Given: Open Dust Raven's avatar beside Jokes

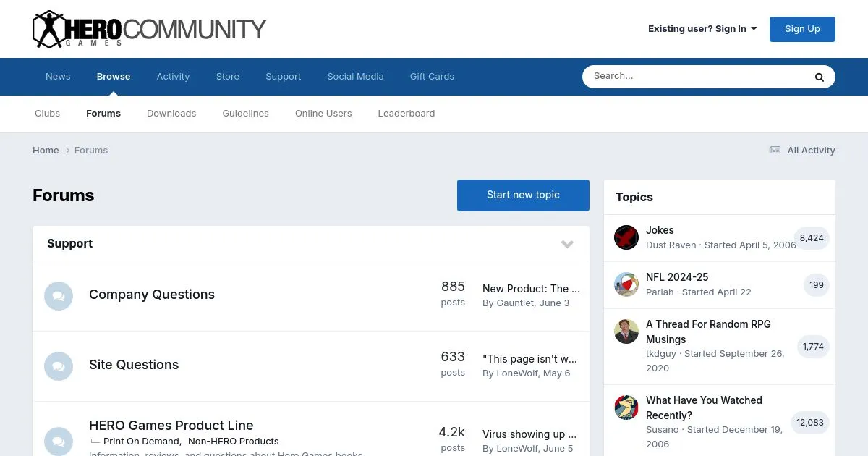Looking at the screenshot, I should click(626, 237).
